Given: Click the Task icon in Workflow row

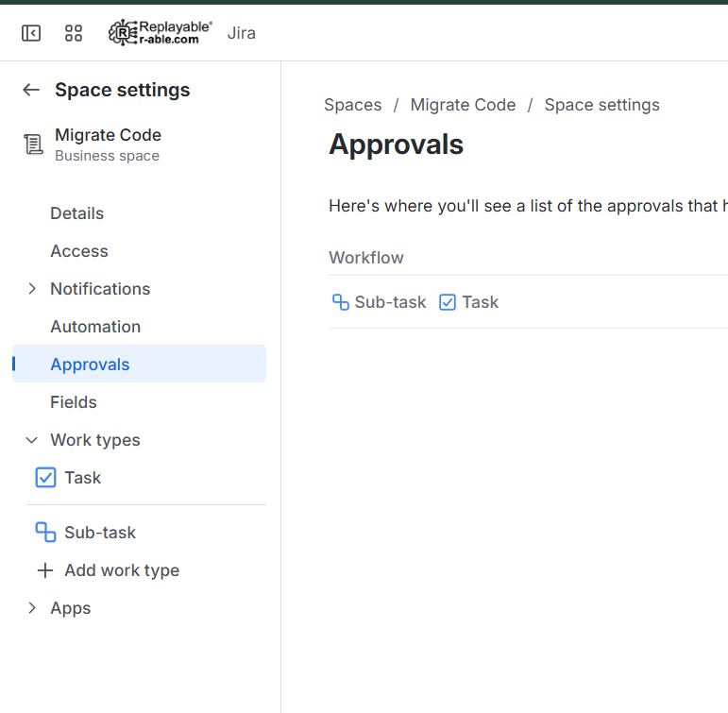Looking at the screenshot, I should (x=448, y=302).
